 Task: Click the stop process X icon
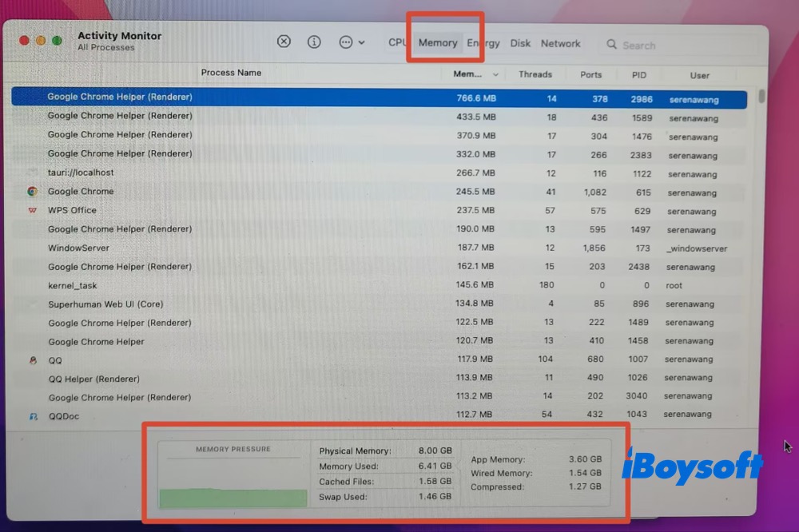point(284,42)
